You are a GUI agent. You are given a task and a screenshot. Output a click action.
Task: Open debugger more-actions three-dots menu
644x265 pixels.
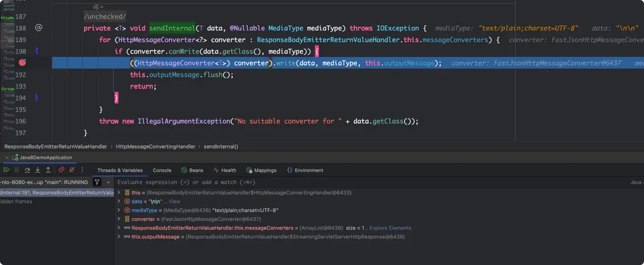pos(82,169)
